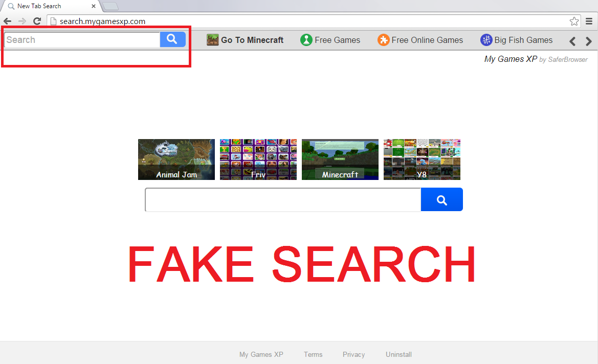Bookmark this page with star icon
Screen dimensions: 598x364
(x=574, y=21)
